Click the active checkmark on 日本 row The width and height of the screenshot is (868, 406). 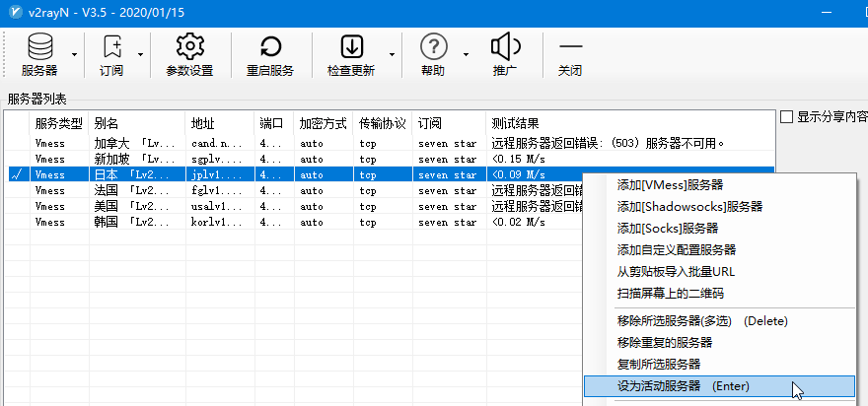click(16, 175)
